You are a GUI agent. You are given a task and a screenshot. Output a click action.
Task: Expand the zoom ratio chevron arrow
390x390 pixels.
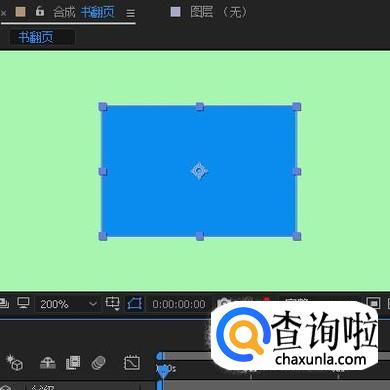93,304
